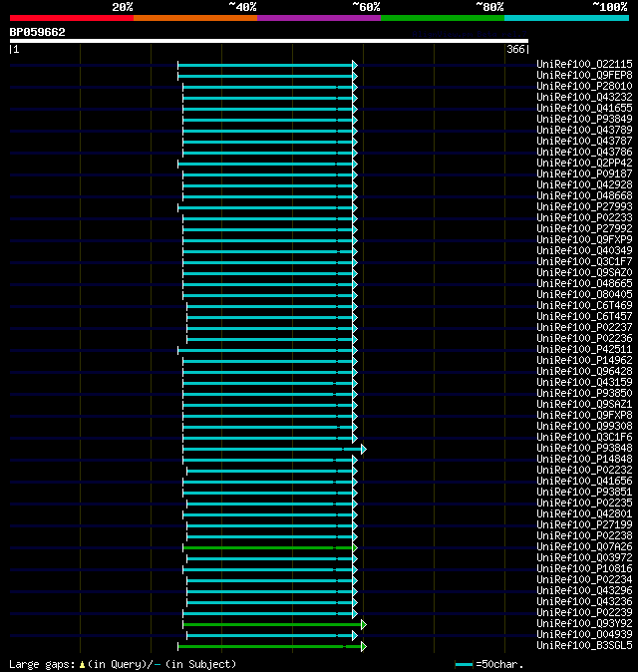Image resolution: width=638 pixels, height=672 pixels.
Task: Select label UniRef100_B3SGL5
Action: [x=584, y=646]
